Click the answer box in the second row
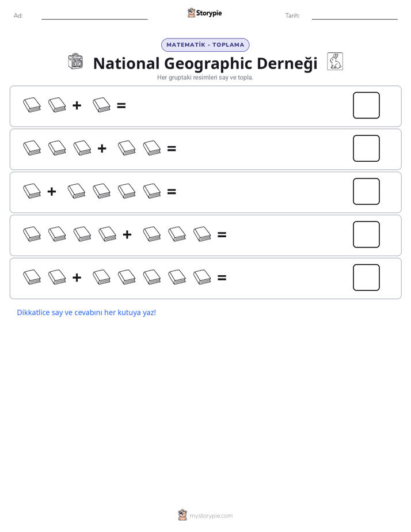Screen dimensions: 411x532 (x=366, y=149)
